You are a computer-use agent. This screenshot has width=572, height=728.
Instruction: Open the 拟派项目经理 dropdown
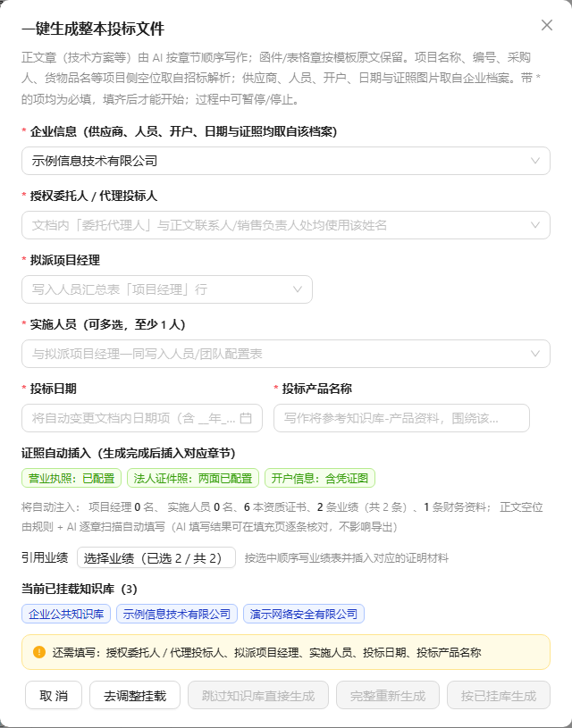point(167,289)
